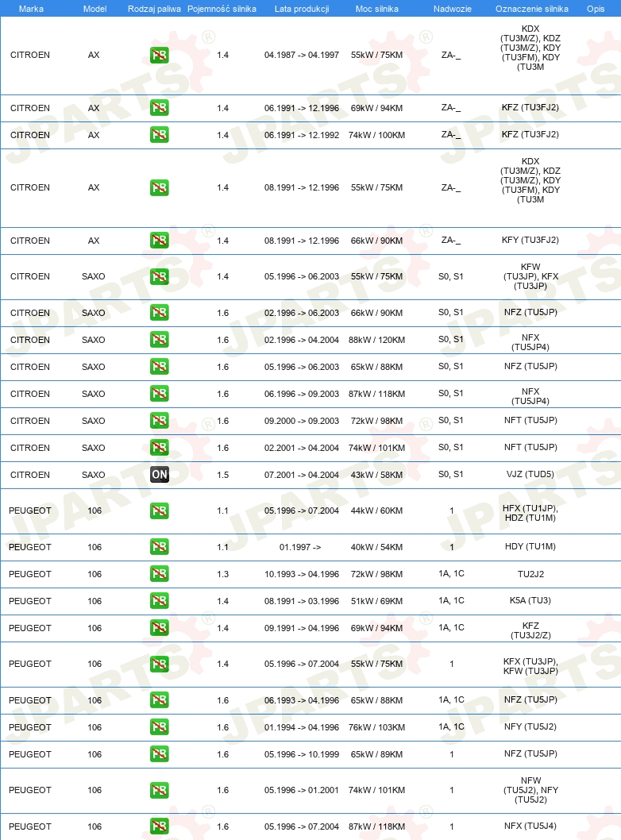
Task: Select engine code NFY (TU5J2)
Action: pos(530,727)
